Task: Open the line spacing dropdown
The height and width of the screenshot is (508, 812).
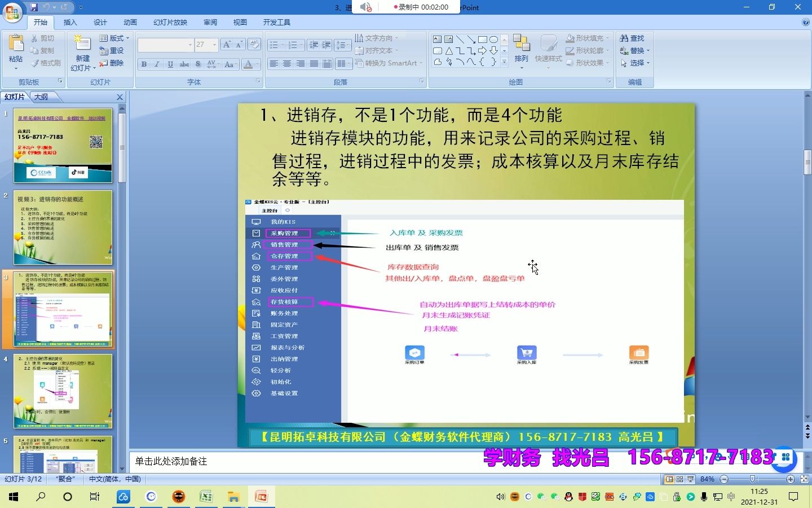Action: pos(343,45)
